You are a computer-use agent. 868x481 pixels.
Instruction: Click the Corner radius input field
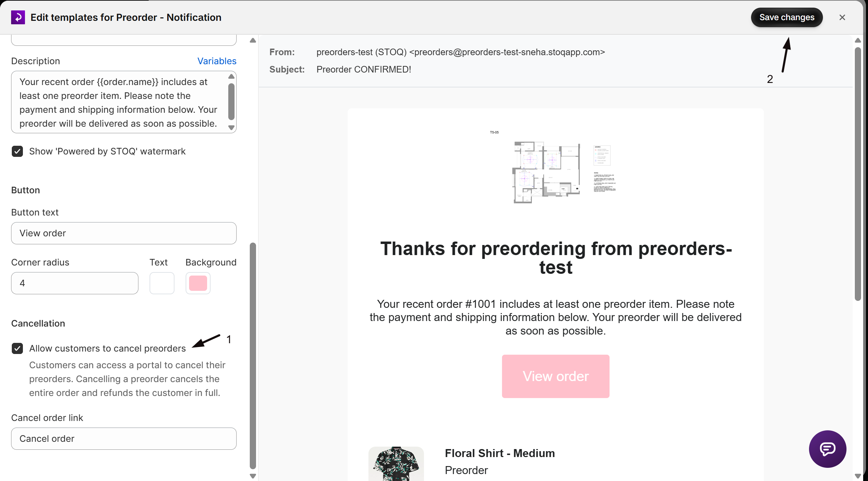click(75, 283)
